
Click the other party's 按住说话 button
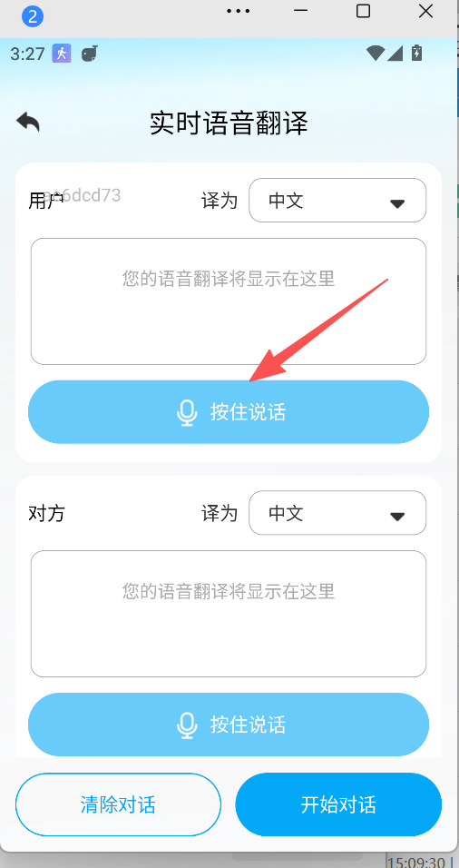229,724
